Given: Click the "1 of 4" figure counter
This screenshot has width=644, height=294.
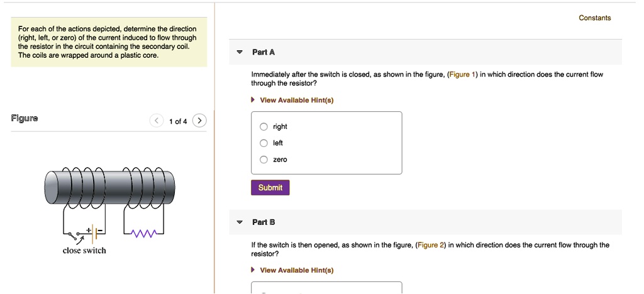Looking at the screenshot, I should (x=178, y=121).
